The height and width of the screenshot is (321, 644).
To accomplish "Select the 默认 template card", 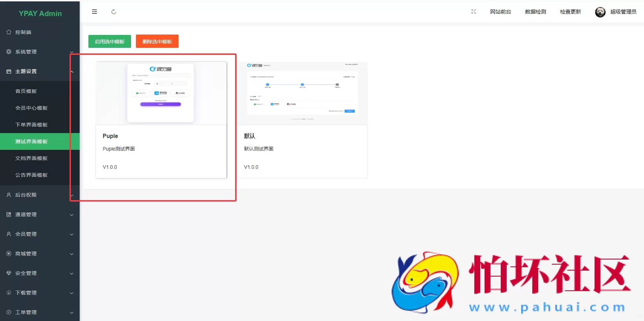I will pos(303,121).
